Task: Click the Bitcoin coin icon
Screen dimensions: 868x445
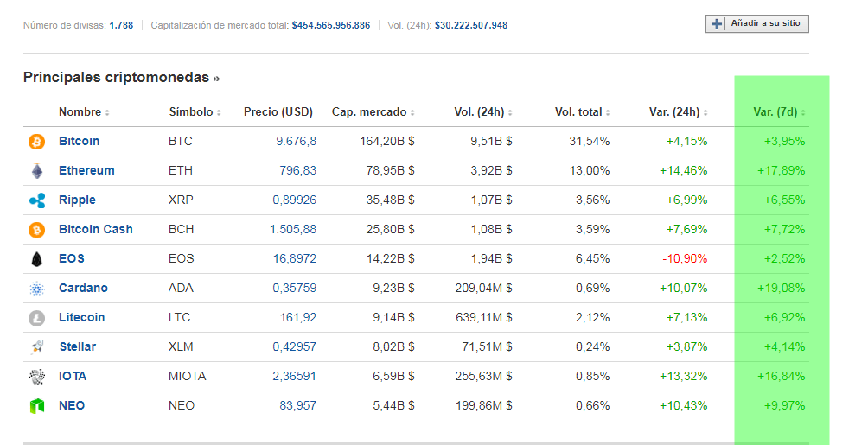Action: point(36,142)
